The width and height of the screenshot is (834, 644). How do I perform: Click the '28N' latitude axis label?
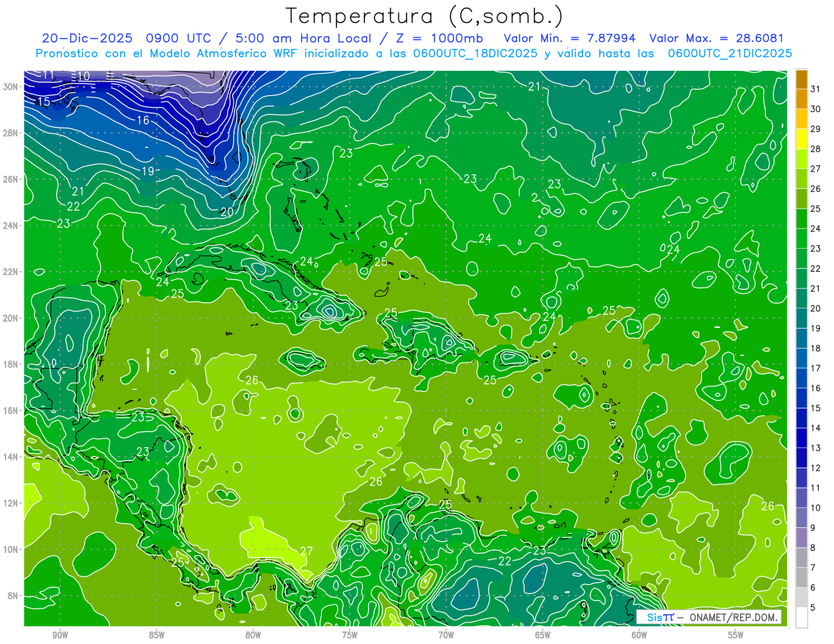click(10, 133)
